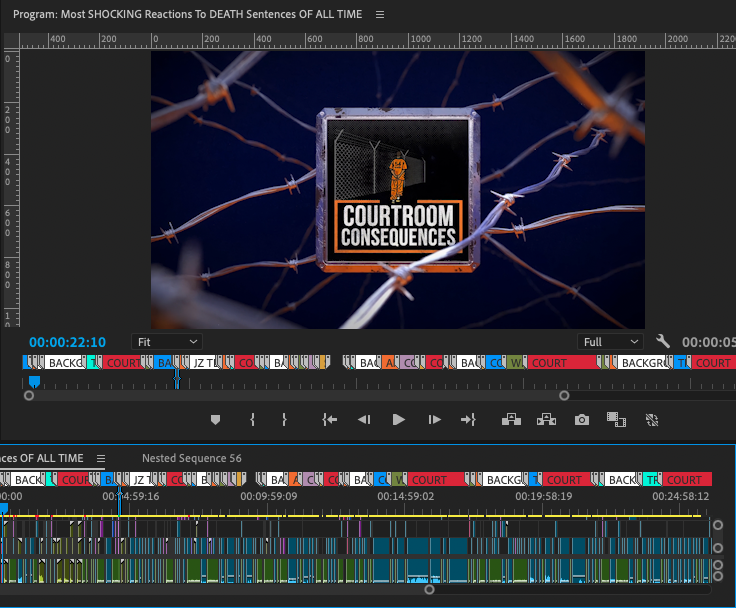736x608 pixels.
Task: Click the Courtroom Consequences logo in preview
Action: pos(398,190)
